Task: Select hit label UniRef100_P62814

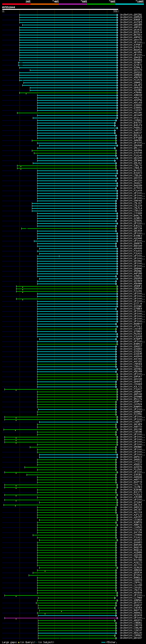Action: (x=131, y=334)
